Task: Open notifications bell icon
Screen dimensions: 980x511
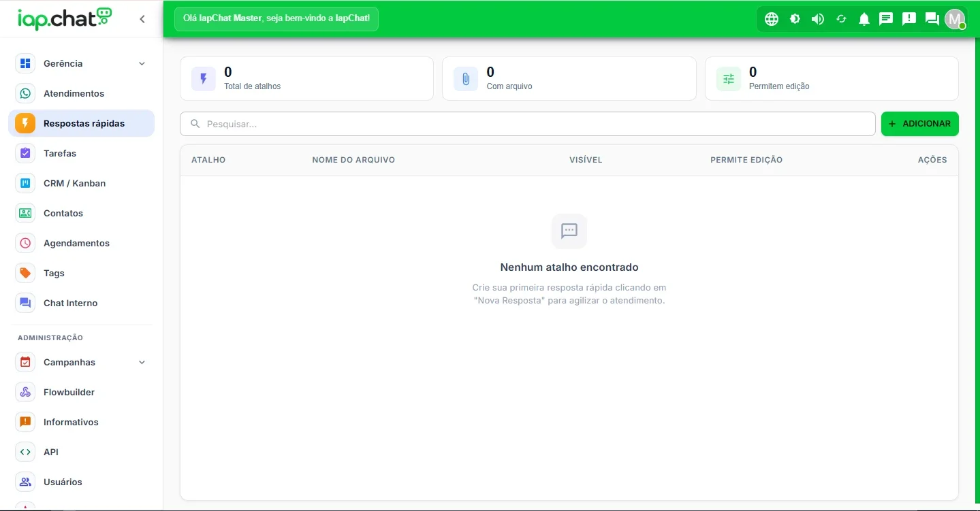Action: (864, 19)
